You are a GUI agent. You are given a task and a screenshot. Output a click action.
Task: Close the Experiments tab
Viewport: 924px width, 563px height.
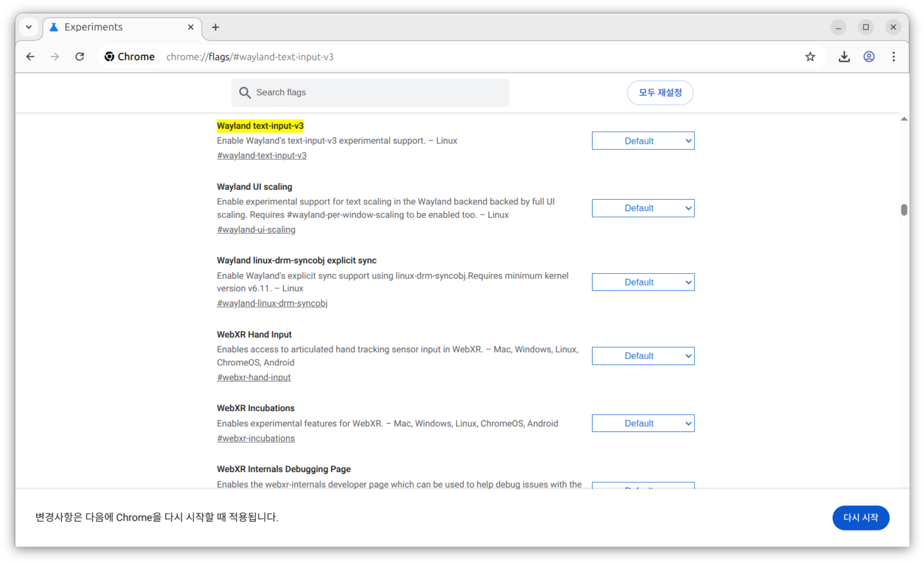tap(190, 27)
